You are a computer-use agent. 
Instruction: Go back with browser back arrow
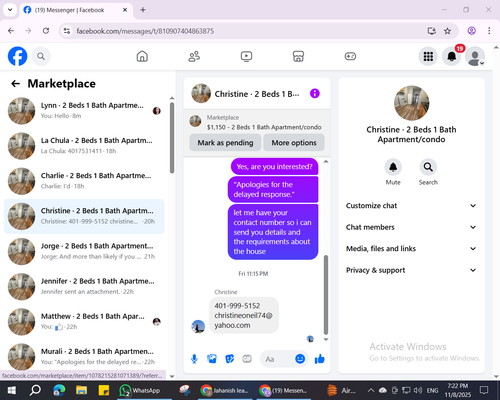point(11,31)
